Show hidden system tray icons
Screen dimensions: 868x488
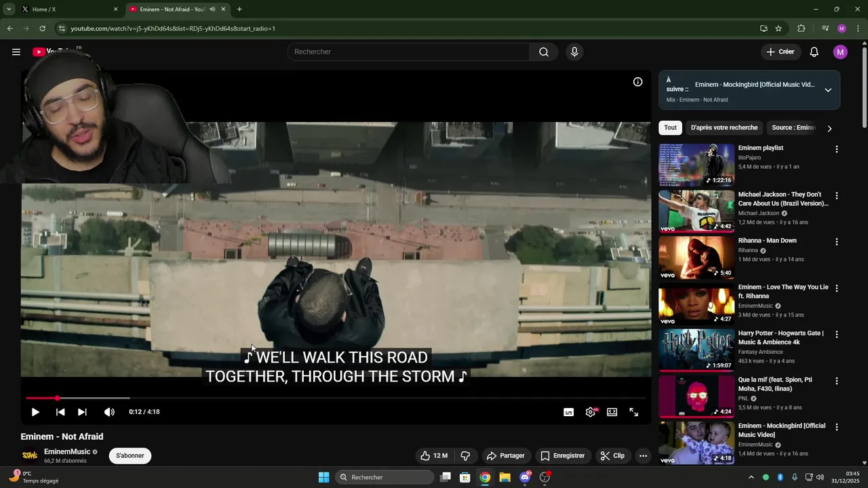[x=751, y=477]
